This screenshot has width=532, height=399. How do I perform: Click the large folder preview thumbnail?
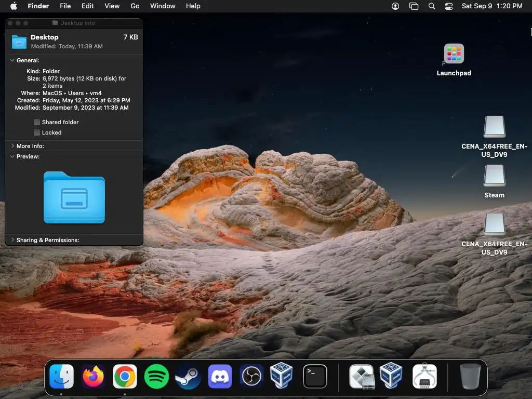[74, 197]
